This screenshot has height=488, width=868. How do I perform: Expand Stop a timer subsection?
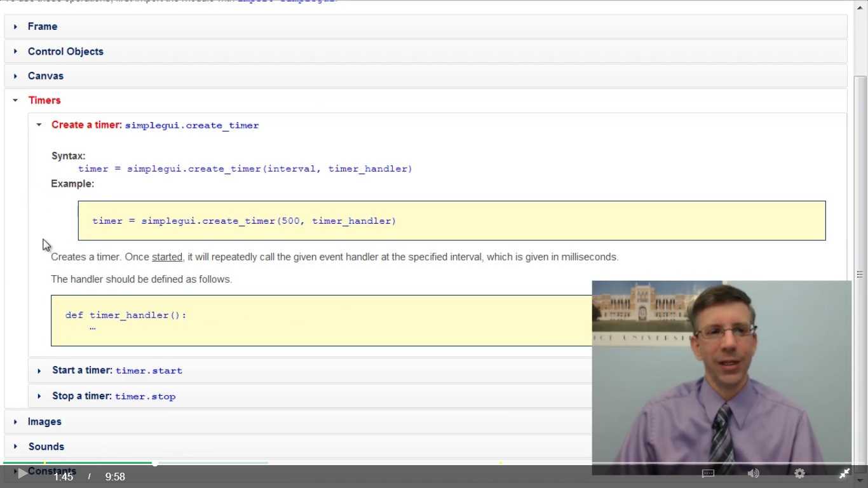[x=310, y=396]
